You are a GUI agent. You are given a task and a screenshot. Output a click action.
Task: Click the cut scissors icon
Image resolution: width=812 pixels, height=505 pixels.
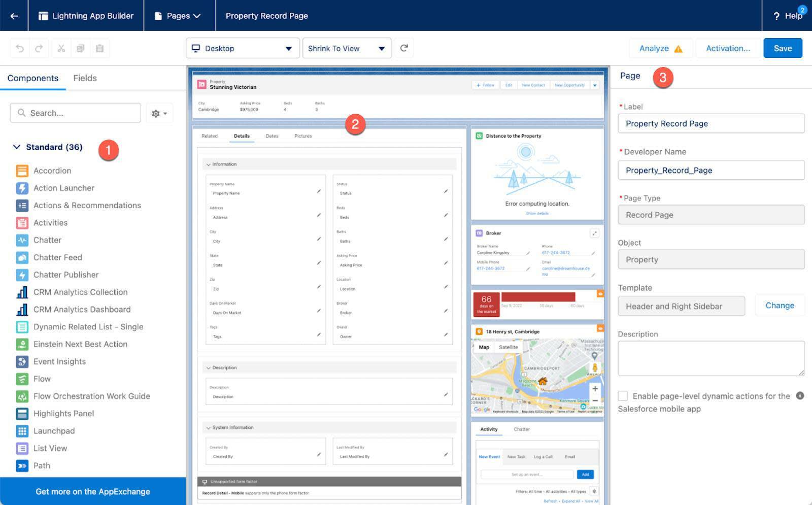point(61,48)
